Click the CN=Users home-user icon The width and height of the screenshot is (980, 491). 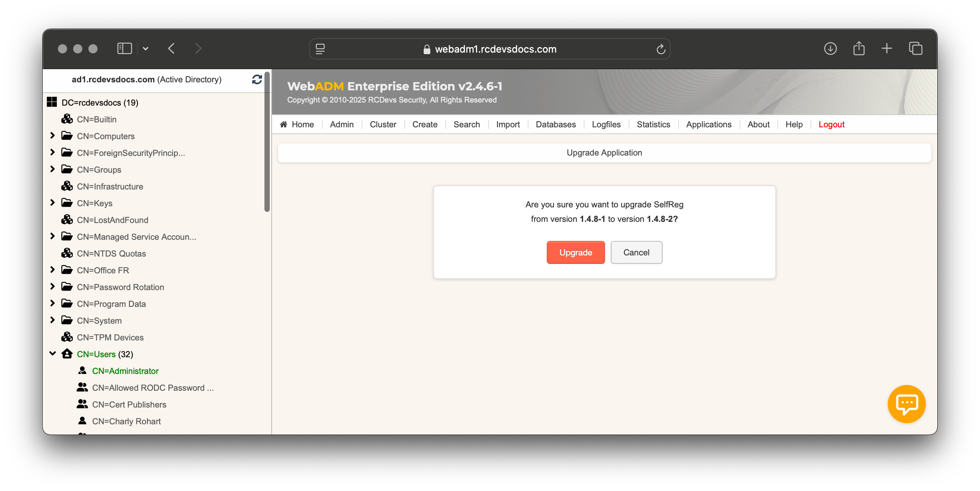(x=67, y=354)
